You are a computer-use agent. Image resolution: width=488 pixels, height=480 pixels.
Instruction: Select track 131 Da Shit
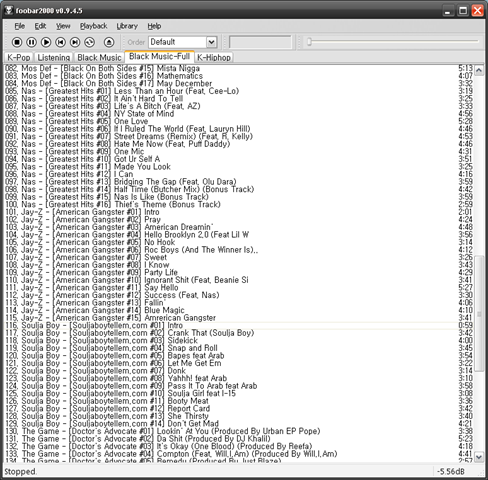[239, 439]
